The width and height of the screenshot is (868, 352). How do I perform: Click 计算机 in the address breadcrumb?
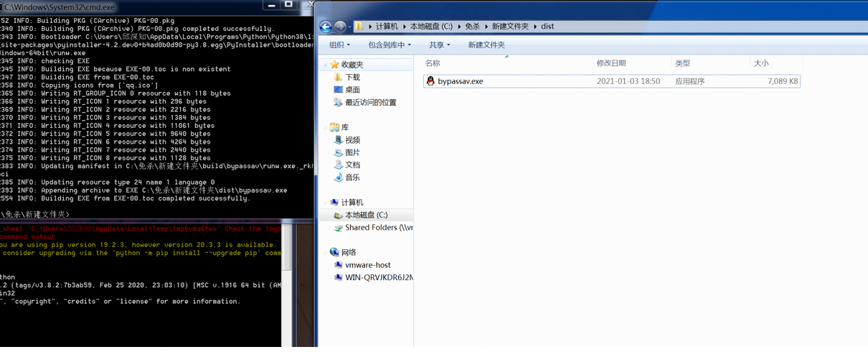point(387,27)
